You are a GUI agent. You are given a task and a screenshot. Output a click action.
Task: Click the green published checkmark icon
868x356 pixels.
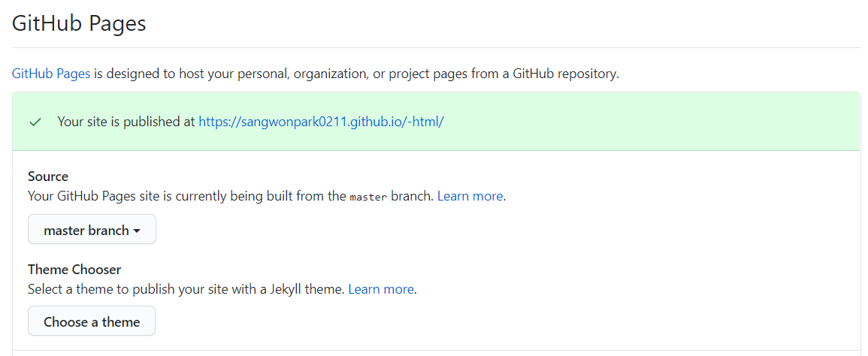coord(35,122)
